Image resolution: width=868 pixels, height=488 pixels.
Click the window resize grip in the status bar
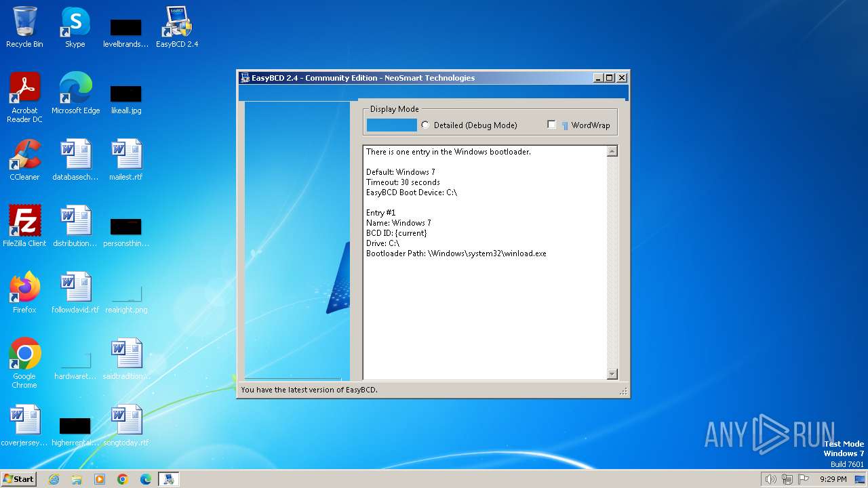tap(623, 391)
